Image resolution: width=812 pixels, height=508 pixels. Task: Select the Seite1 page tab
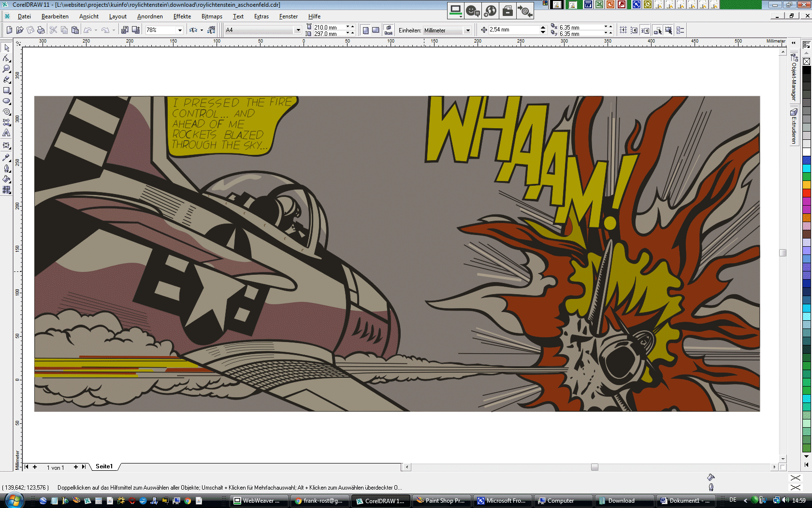pos(104,466)
